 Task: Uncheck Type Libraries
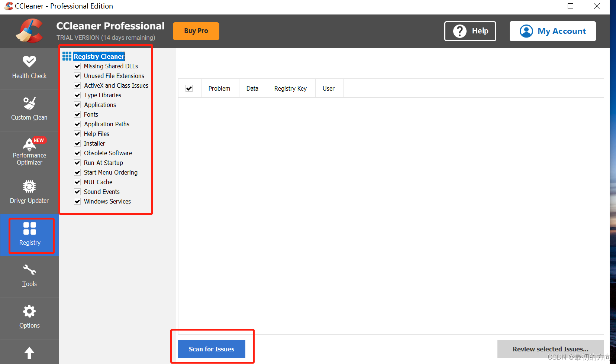pos(77,95)
